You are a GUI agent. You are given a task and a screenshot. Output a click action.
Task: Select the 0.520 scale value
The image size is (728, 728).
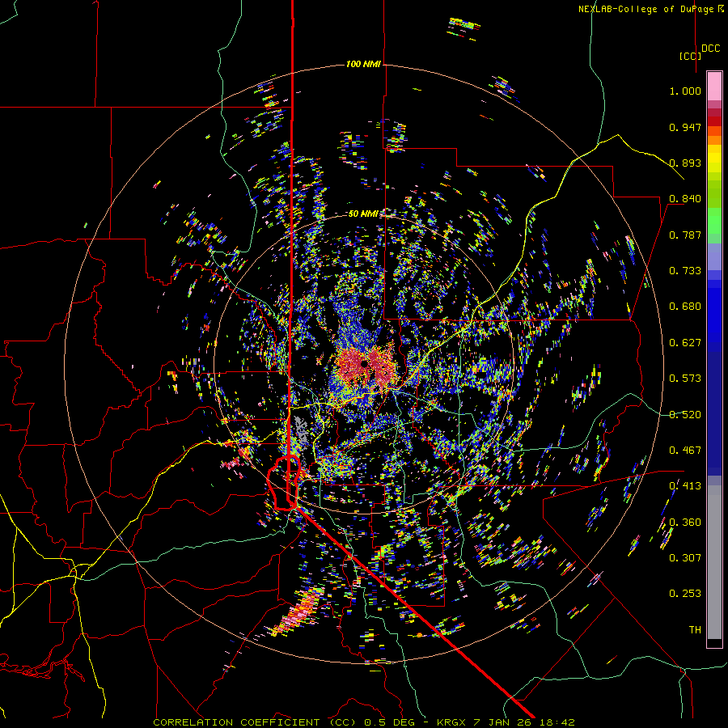[685, 415]
